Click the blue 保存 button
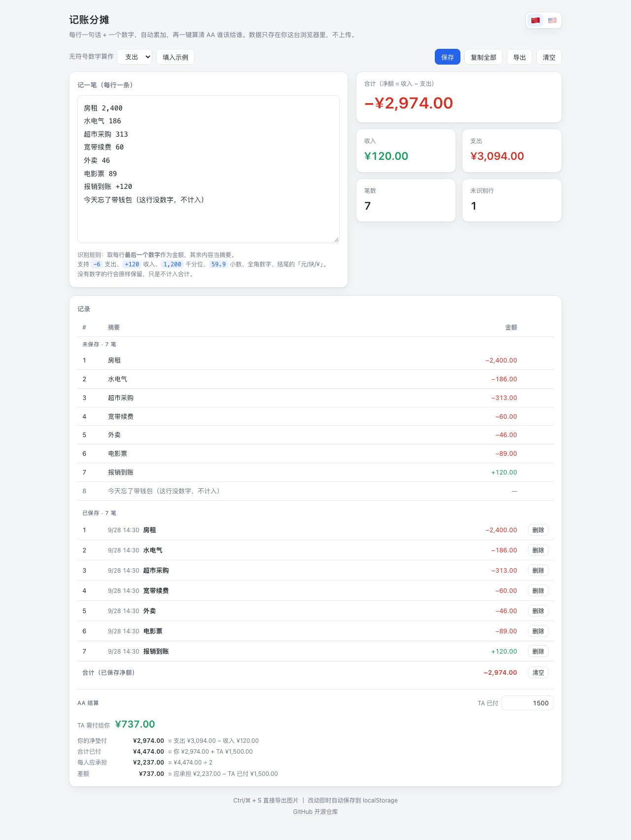The width and height of the screenshot is (631, 840). (448, 57)
